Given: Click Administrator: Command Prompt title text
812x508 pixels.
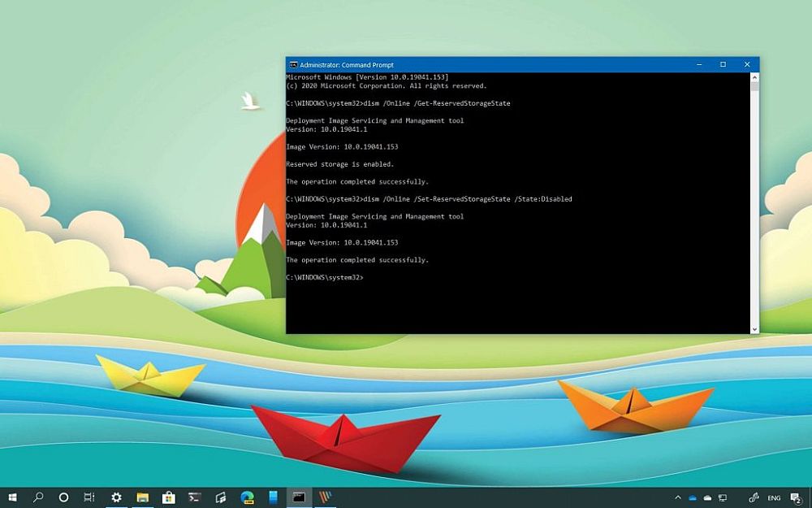Looking at the screenshot, I should click(347, 65).
